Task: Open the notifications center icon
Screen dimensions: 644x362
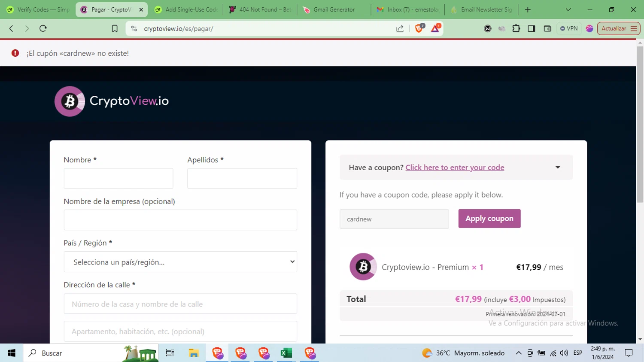Action: tap(629, 353)
